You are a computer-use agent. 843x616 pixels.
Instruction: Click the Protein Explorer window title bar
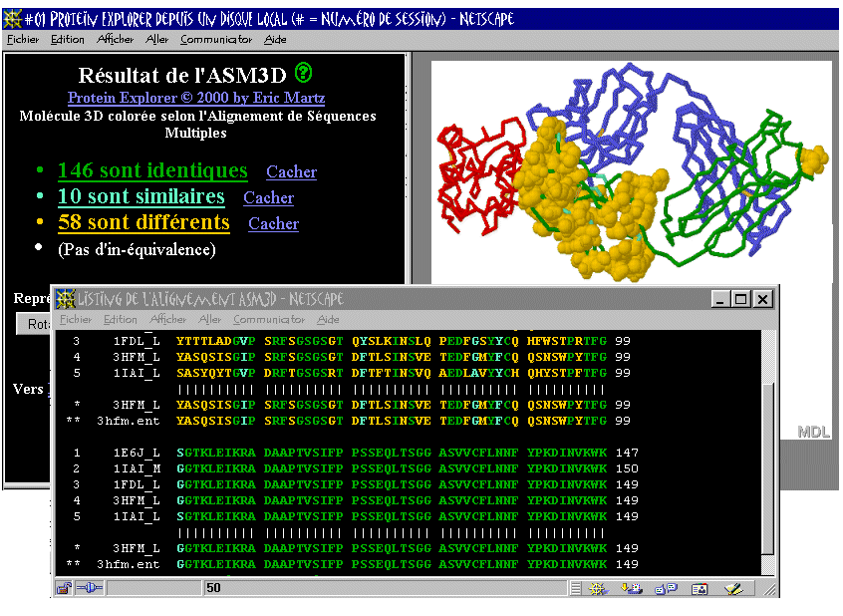tap(421, 19)
